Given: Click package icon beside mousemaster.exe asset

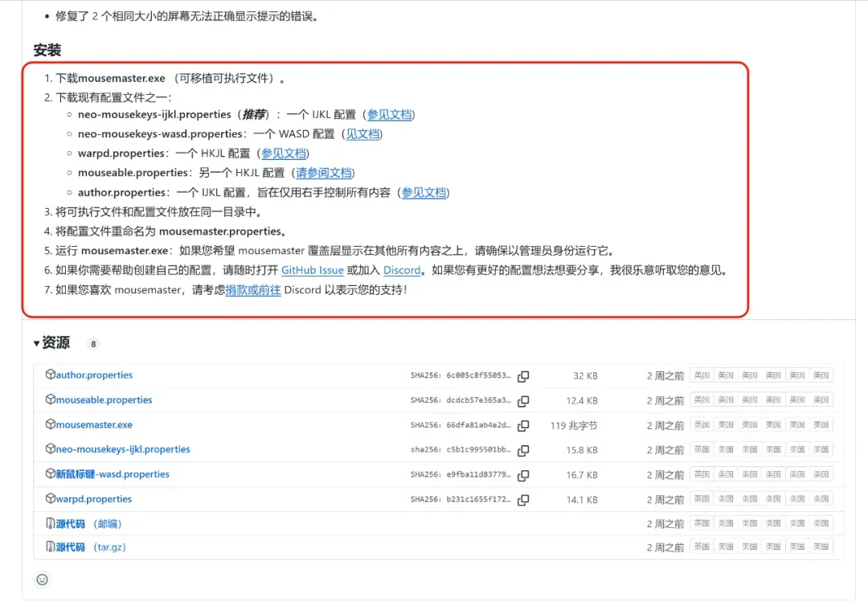Looking at the screenshot, I should 50,424.
